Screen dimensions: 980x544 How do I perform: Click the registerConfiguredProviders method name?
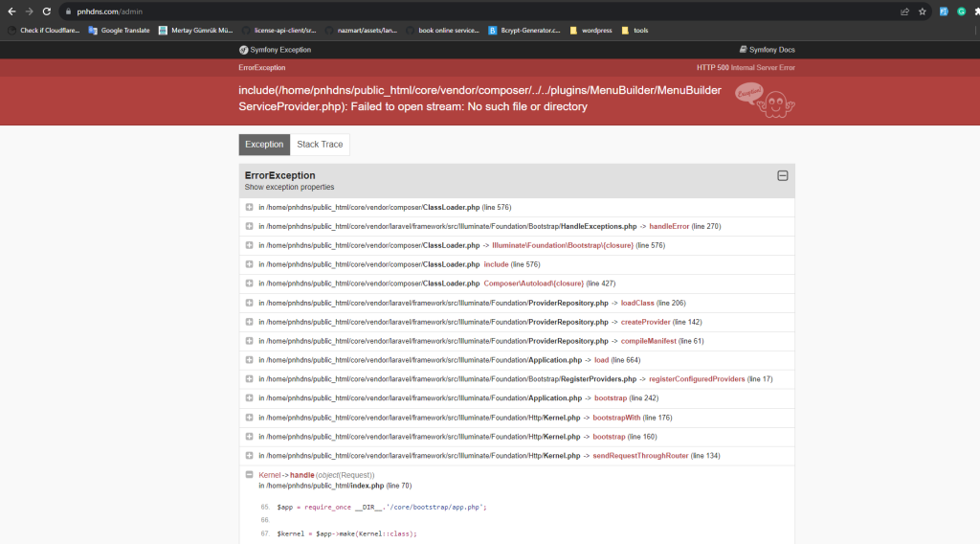coord(697,379)
